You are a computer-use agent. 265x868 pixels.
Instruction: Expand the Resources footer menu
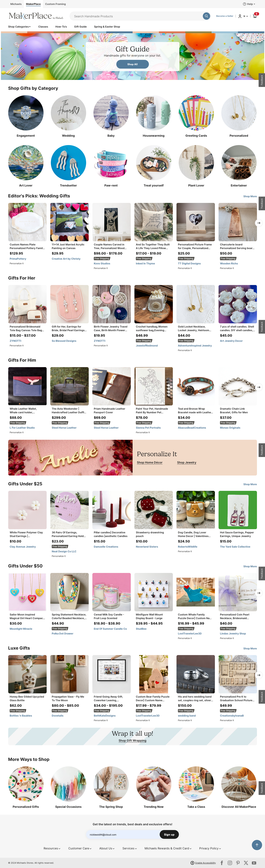(x=52, y=848)
